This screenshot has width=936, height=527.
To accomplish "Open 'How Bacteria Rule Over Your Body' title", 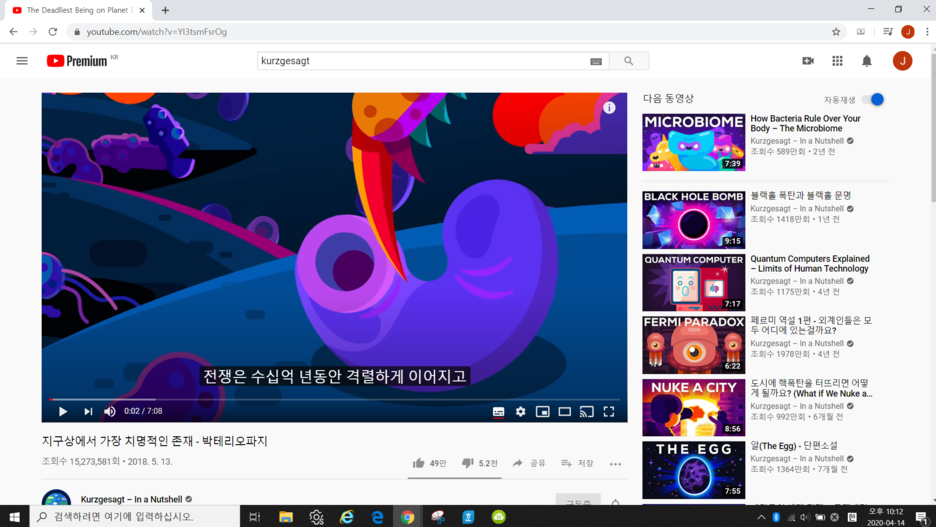I will point(805,124).
